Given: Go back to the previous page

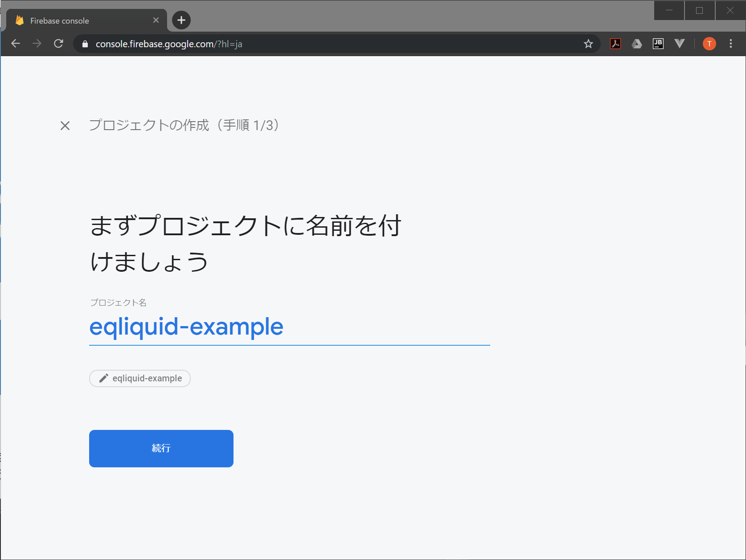Looking at the screenshot, I should 16,44.
